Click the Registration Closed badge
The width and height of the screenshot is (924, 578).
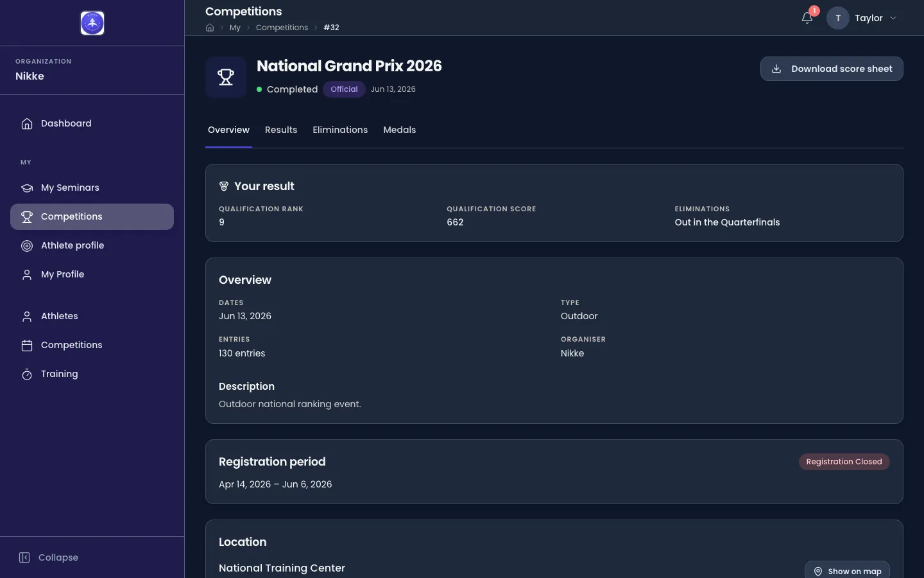[x=844, y=462]
